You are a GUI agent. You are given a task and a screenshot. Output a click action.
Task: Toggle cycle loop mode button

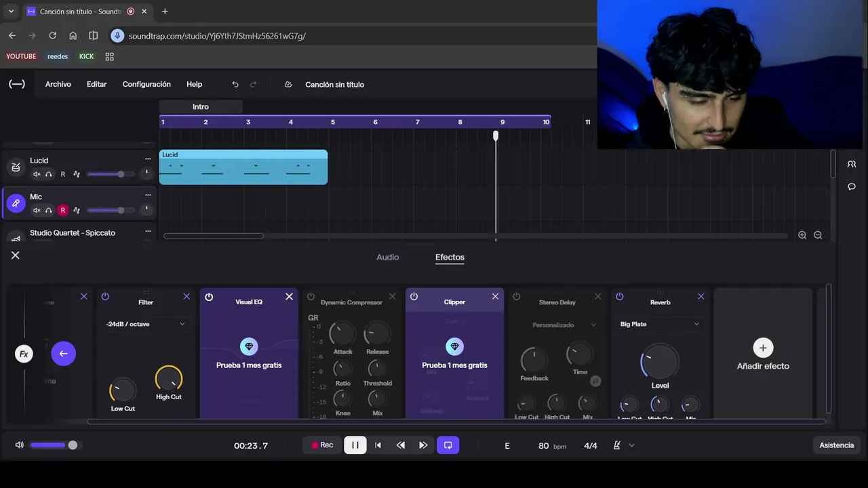[x=448, y=445]
